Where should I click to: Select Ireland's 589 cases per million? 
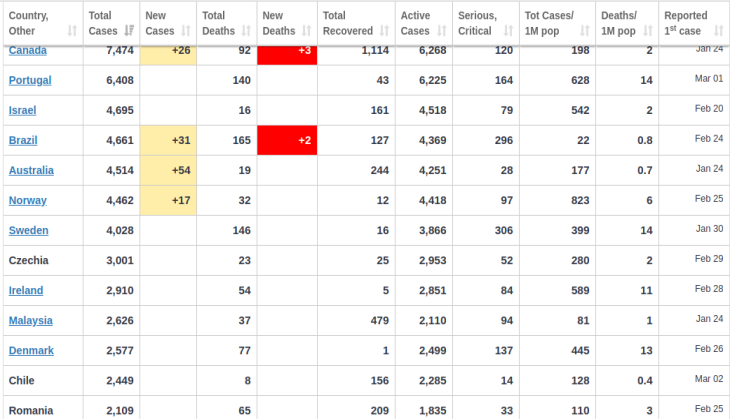tap(580, 291)
